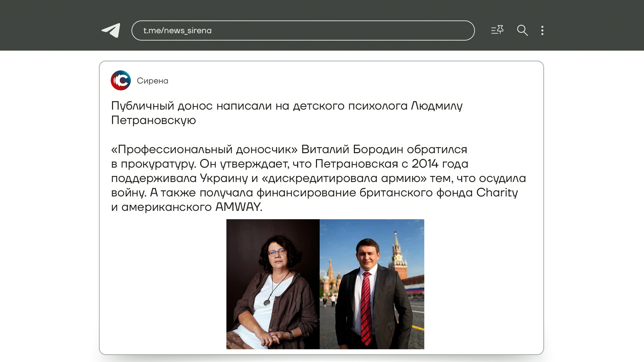Click the pendant necklace in the left photo
This screenshot has width=644, height=362.
267,302
